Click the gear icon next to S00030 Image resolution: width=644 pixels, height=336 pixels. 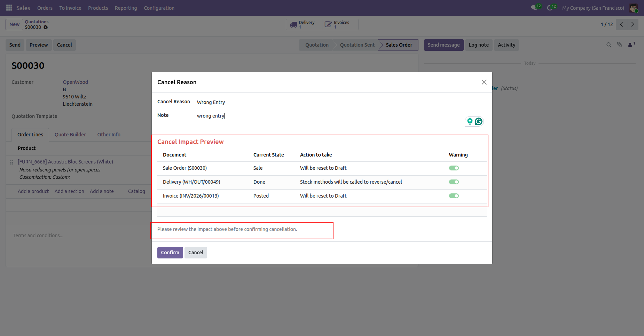46,27
